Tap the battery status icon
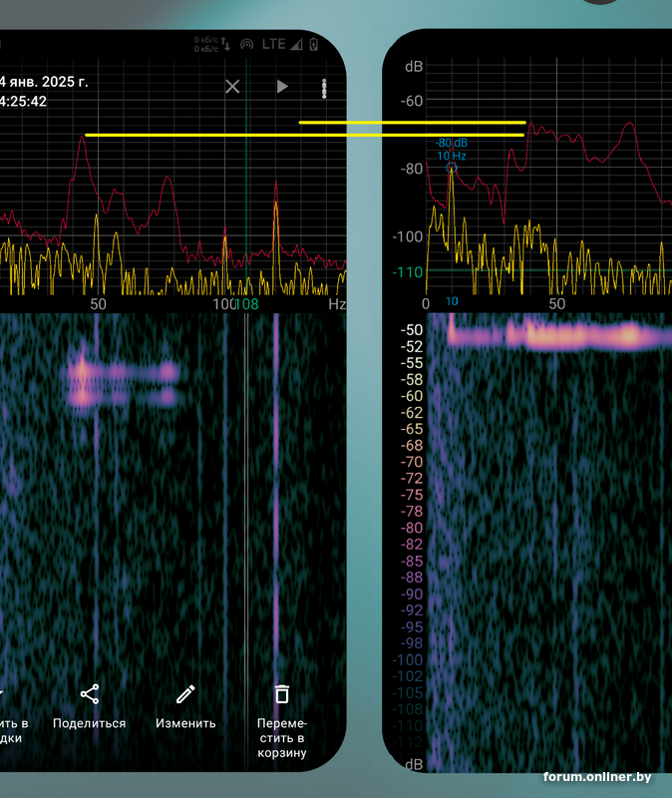 [x=314, y=44]
